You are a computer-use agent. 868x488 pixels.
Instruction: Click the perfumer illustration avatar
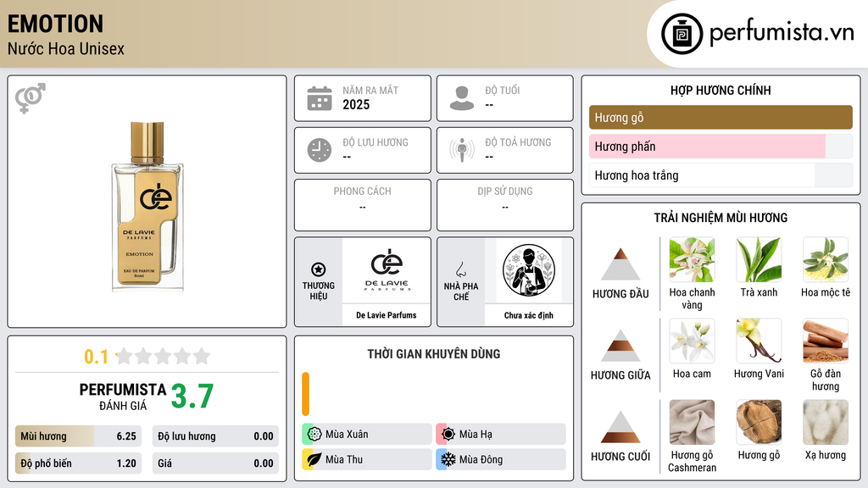tap(529, 270)
